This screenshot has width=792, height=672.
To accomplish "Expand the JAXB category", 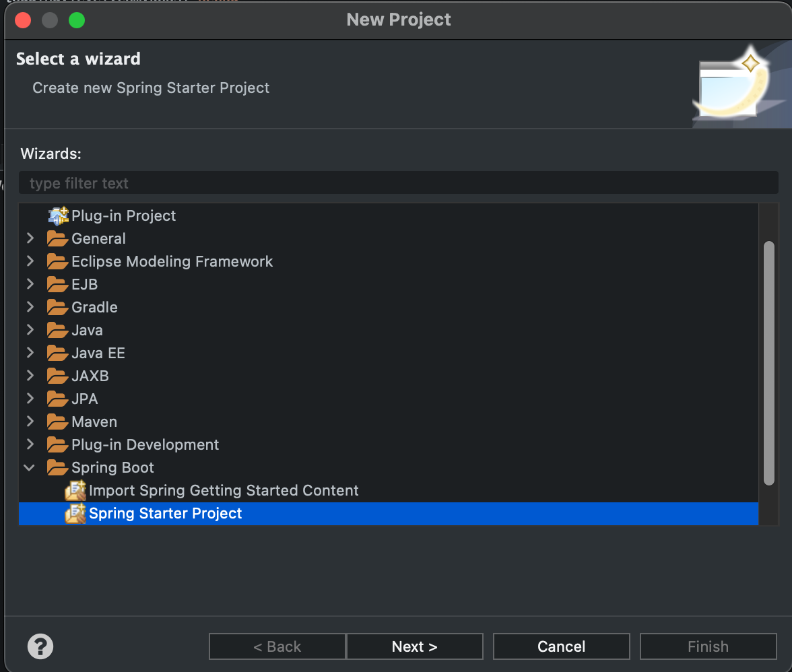I will (x=30, y=376).
